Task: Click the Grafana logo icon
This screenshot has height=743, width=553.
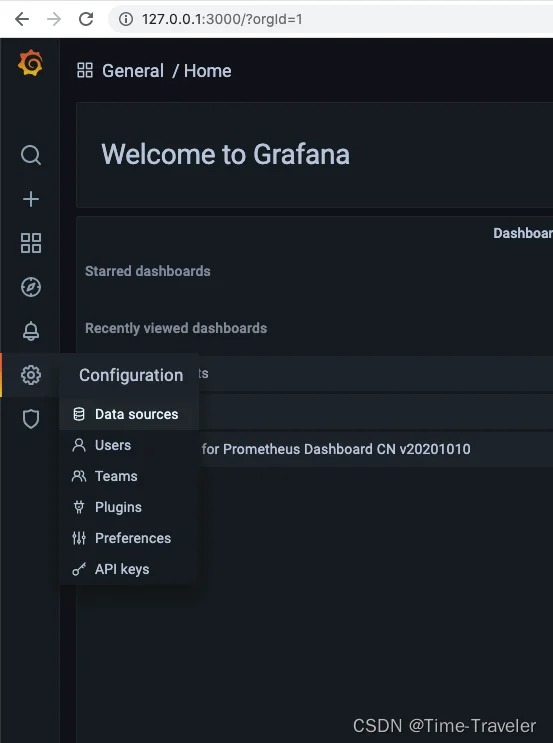Action: pyautogui.click(x=30, y=63)
